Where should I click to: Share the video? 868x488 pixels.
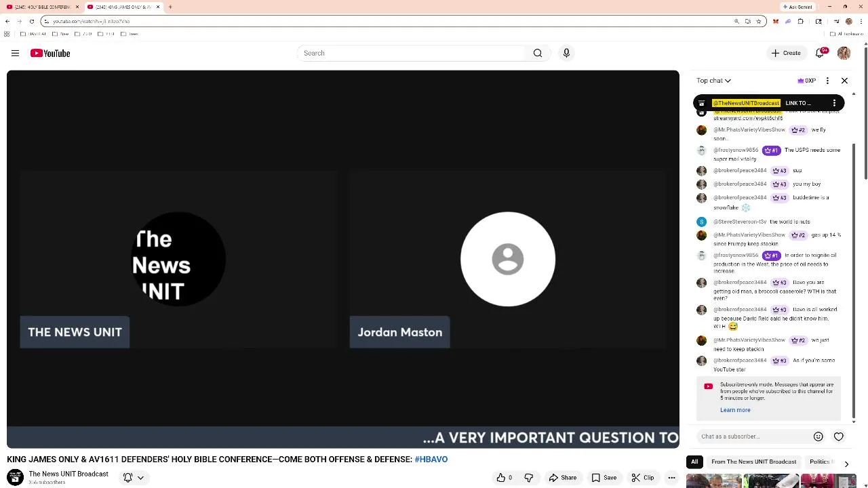point(562,478)
